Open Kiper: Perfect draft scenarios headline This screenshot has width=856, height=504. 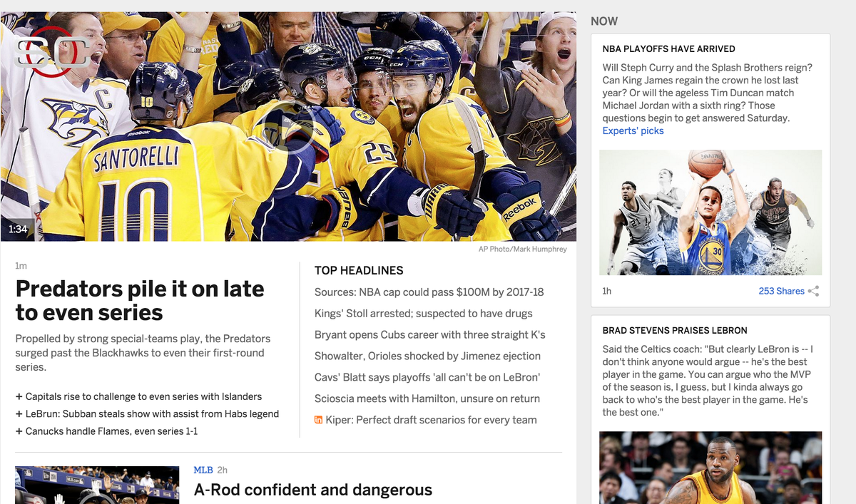(x=431, y=420)
